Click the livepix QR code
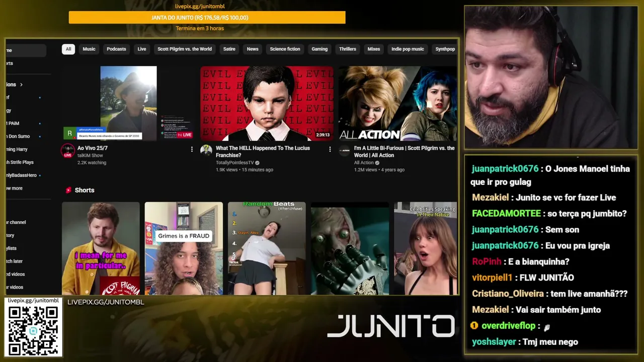 [33, 330]
